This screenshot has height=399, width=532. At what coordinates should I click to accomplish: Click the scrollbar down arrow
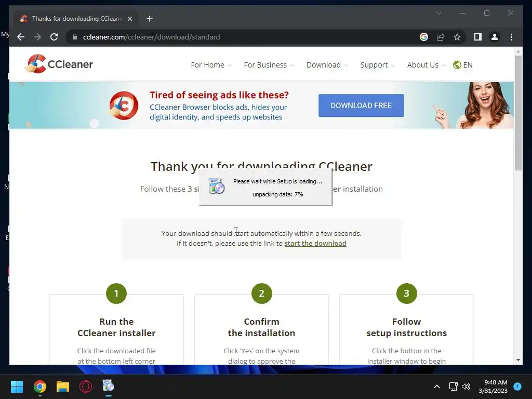tap(518, 360)
